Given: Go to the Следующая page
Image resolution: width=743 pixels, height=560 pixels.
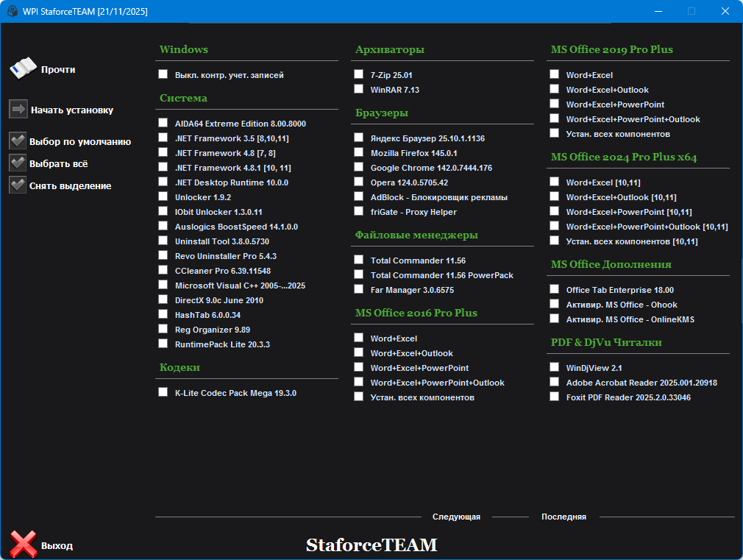Looking at the screenshot, I should [x=456, y=517].
